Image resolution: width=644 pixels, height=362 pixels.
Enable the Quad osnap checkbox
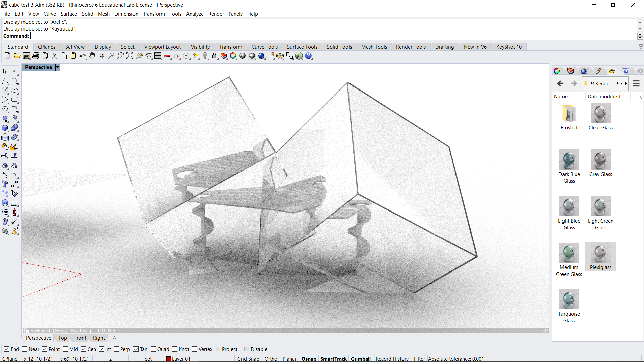pyautogui.click(x=153, y=349)
